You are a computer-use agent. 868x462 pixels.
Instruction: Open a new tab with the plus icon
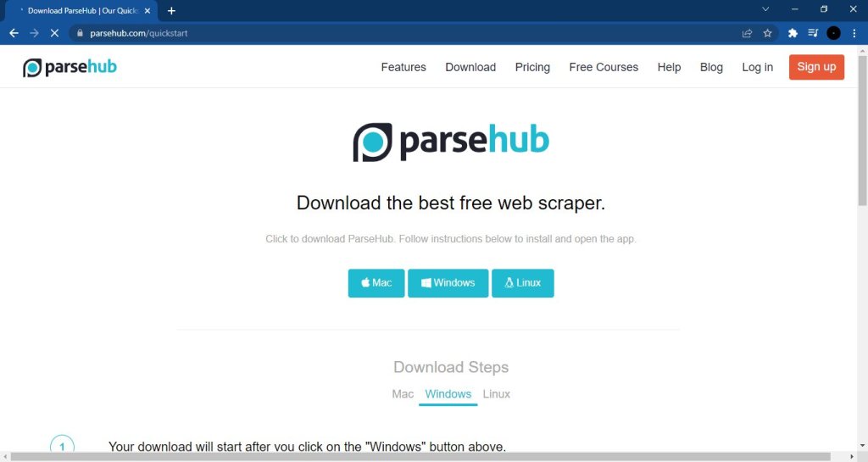click(x=171, y=11)
